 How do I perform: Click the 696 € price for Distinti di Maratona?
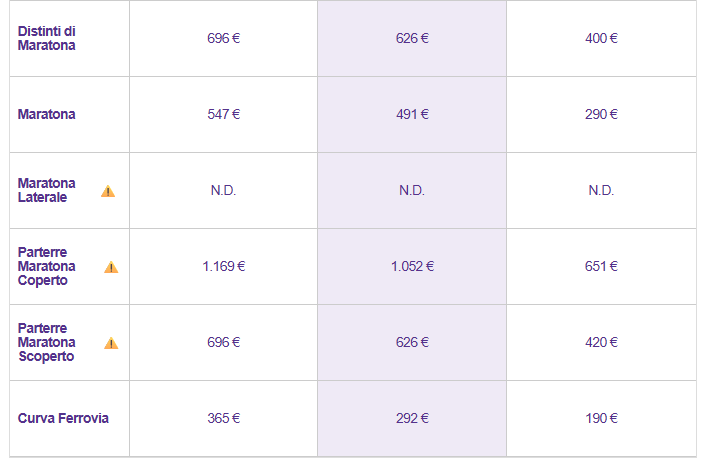(x=223, y=38)
